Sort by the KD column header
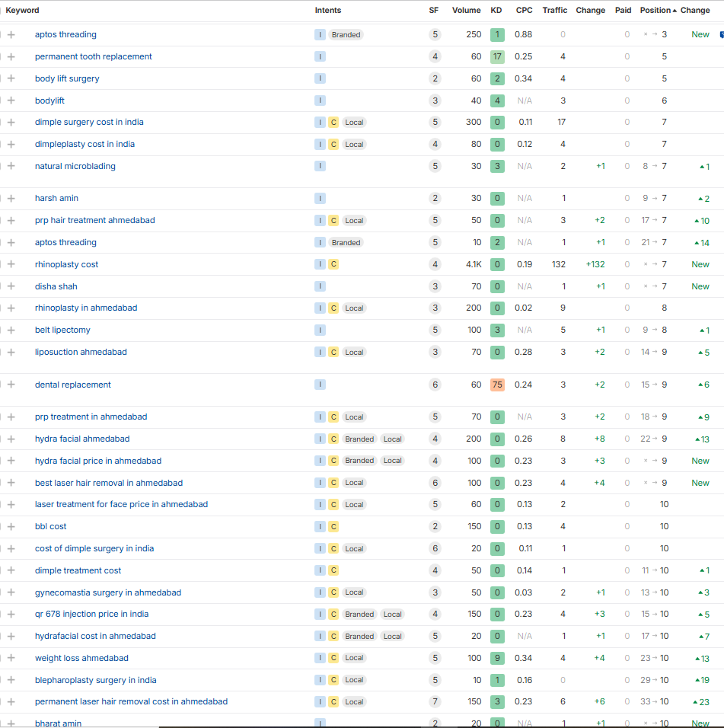The width and height of the screenshot is (724, 728). [496, 11]
